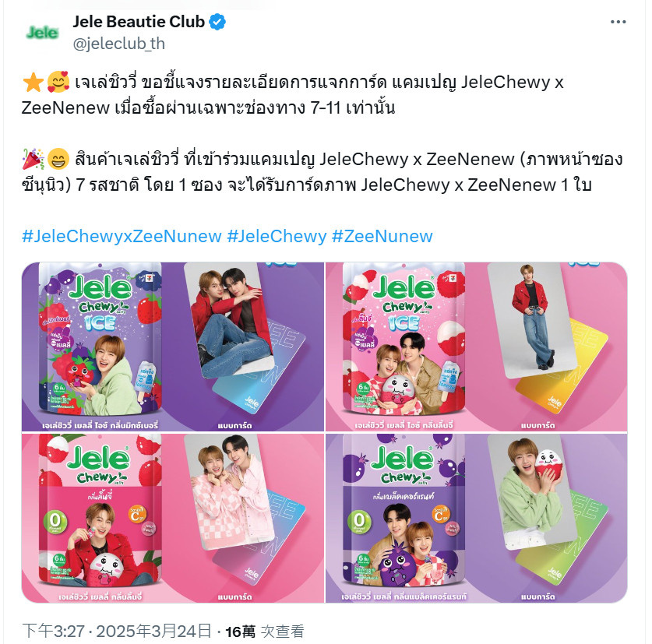This screenshot has width=652, height=644.
Task: Open the blackcurrant jelly product image
Action: (477, 518)
